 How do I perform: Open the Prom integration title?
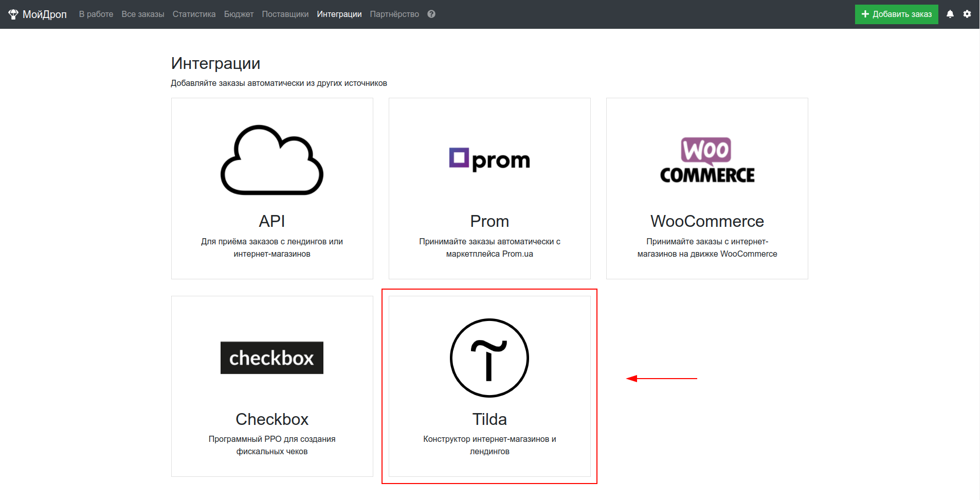[x=489, y=221]
